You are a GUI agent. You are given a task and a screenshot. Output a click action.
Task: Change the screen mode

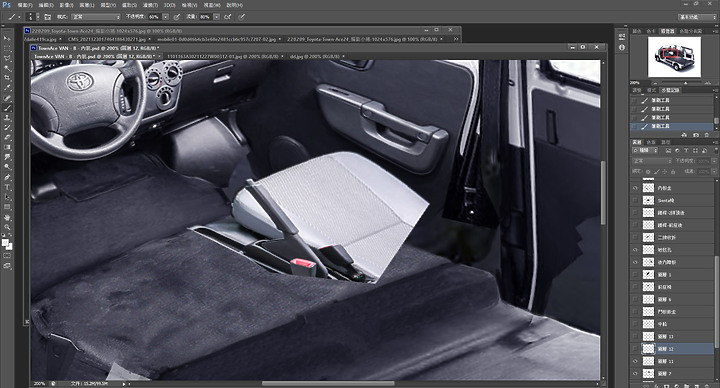pyautogui.click(x=7, y=266)
